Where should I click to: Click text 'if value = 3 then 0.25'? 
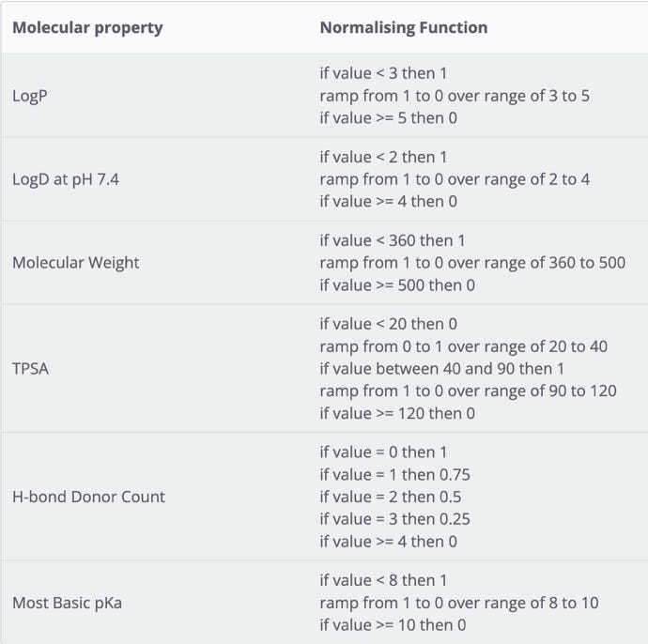click(x=395, y=519)
